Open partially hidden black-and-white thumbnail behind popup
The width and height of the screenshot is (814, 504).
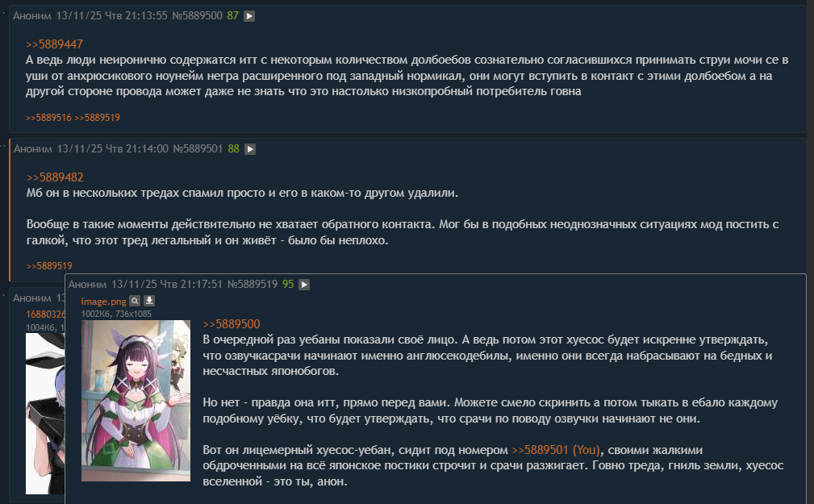point(45,414)
